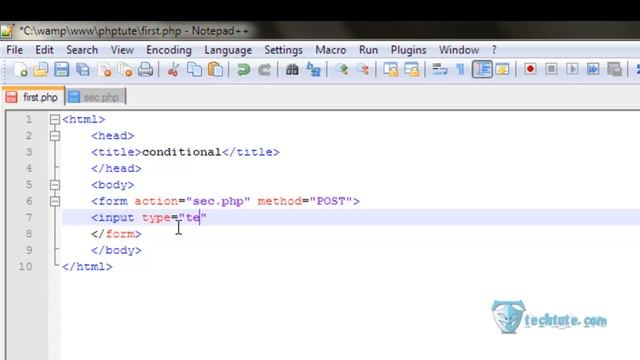Run macro multiple times icon

pos(593,69)
